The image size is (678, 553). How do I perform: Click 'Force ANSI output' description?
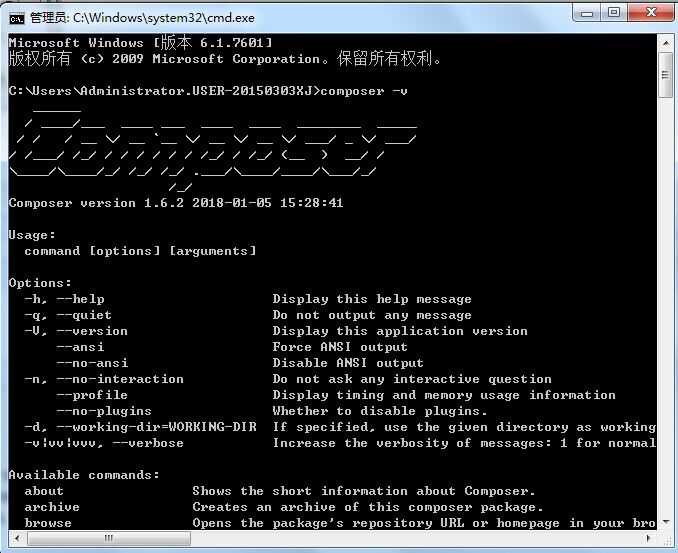pos(340,347)
